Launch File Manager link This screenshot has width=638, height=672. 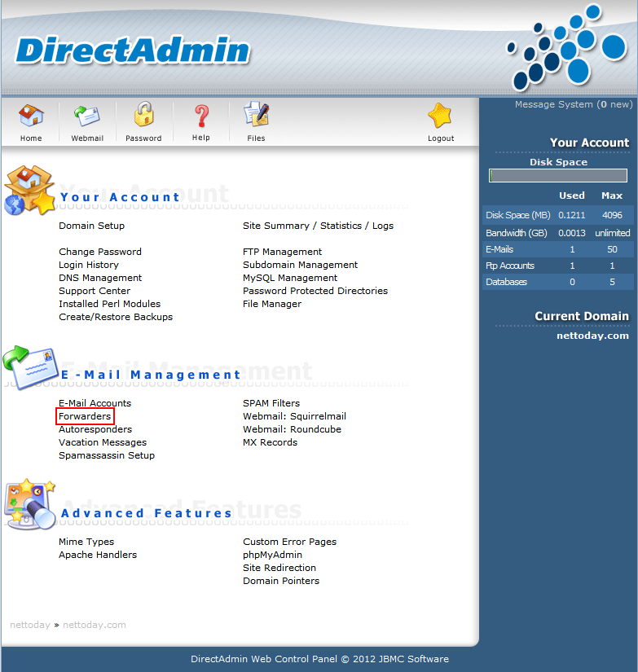pyautogui.click(x=272, y=304)
